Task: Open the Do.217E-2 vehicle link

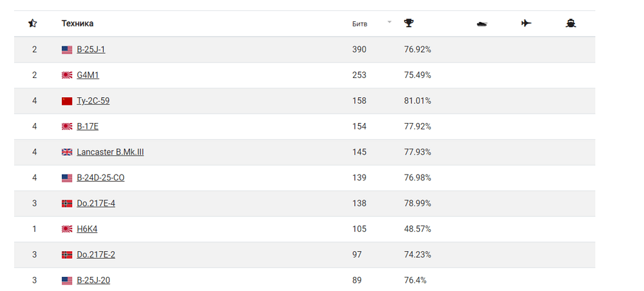Action: pyautogui.click(x=96, y=254)
